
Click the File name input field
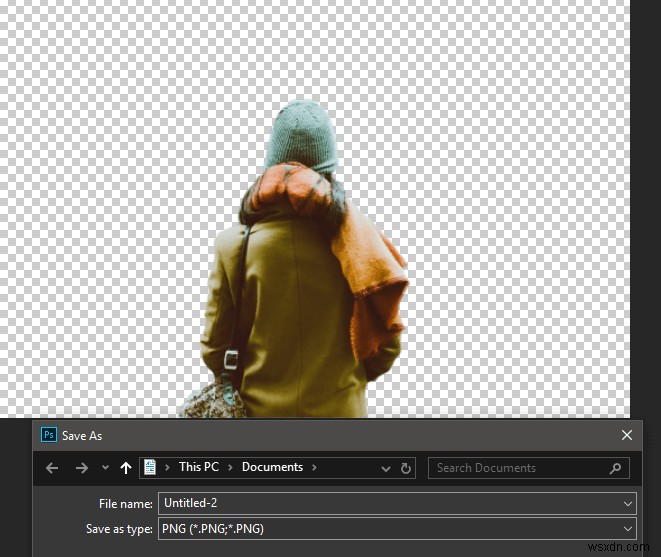397,503
